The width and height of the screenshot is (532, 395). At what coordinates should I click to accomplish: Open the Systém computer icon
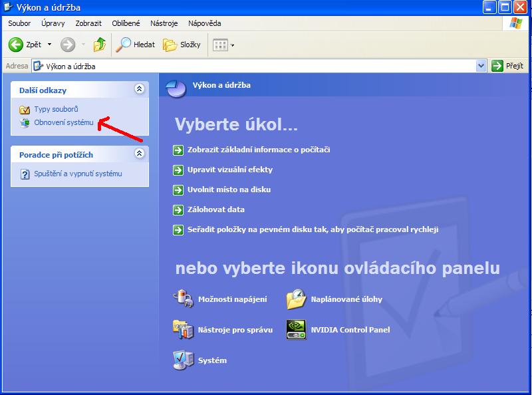click(184, 360)
